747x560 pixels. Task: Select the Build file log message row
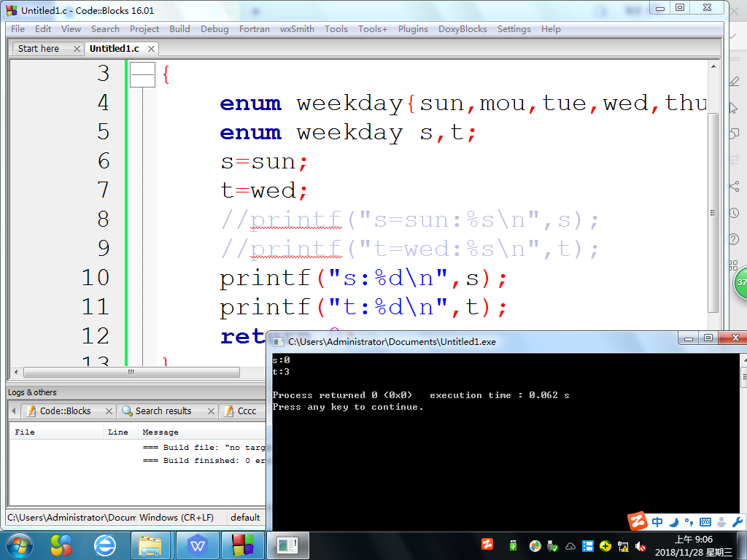click(x=138, y=448)
